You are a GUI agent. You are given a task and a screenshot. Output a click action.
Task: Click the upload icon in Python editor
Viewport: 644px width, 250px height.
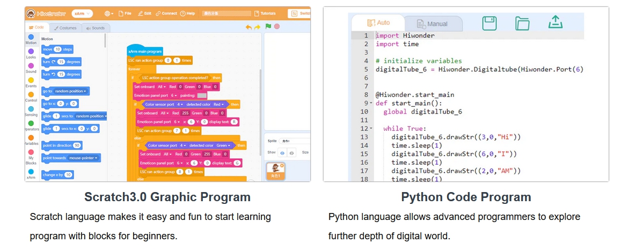(x=555, y=22)
